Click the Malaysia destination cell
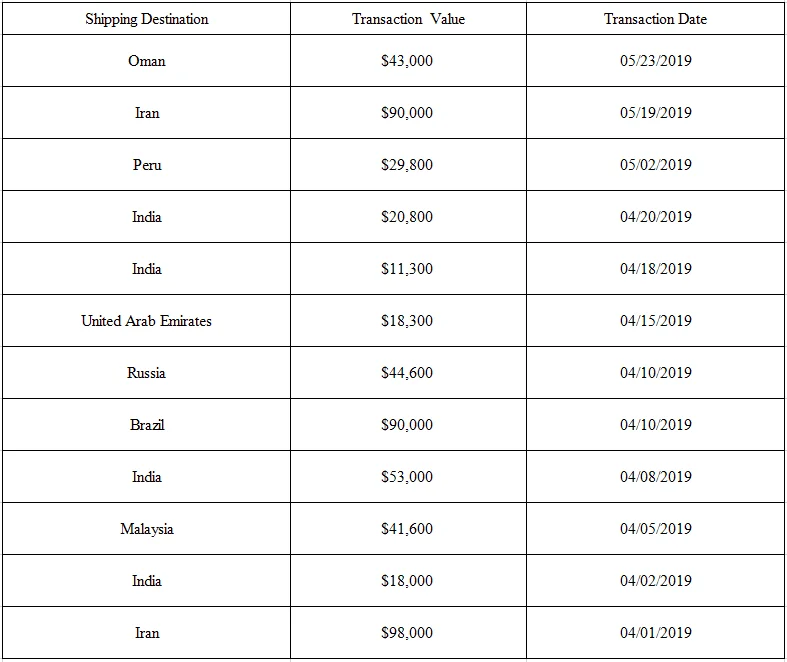The width and height of the screenshot is (787, 662). click(147, 529)
